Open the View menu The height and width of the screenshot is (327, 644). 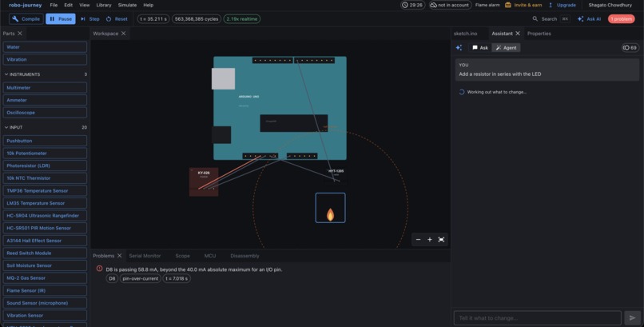tap(85, 5)
